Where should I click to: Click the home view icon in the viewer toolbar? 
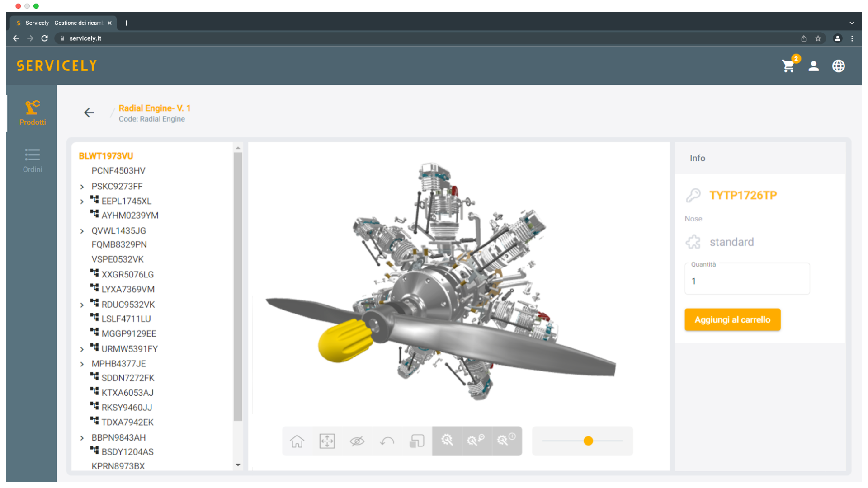tap(297, 441)
